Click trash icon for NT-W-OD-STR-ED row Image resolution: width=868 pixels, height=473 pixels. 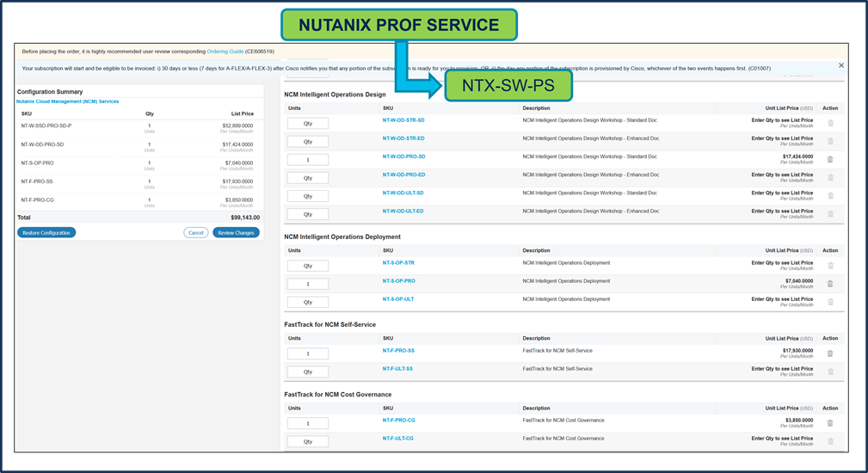click(830, 141)
